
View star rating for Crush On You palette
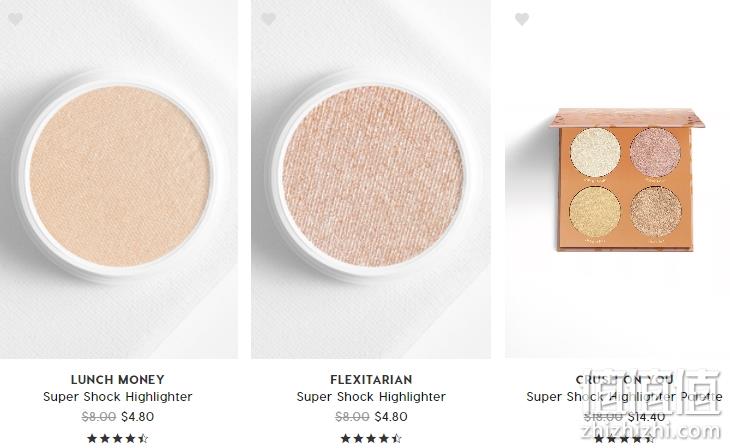[x=624, y=439]
